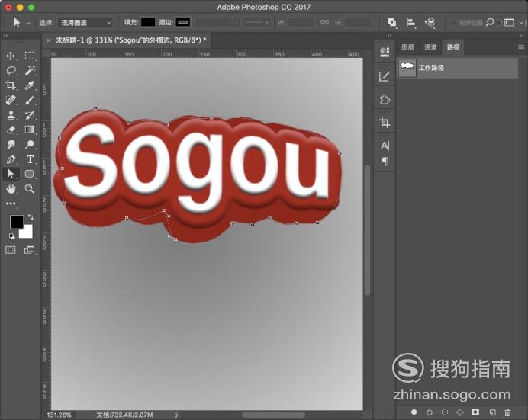Image resolution: width=528 pixels, height=420 pixels.
Task: Click the search magnifier icon
Action: tap(490, 23)
